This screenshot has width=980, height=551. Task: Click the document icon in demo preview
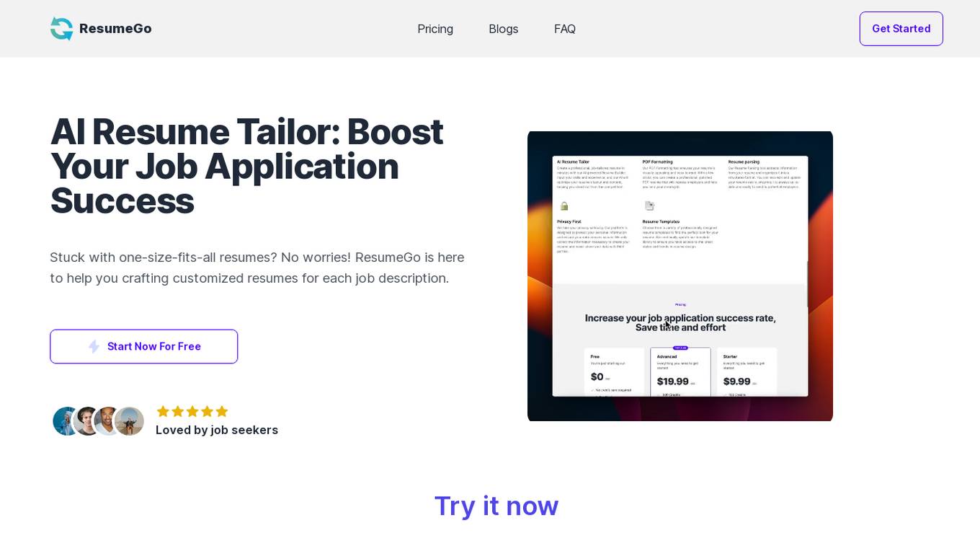click(x=649, y=206)
